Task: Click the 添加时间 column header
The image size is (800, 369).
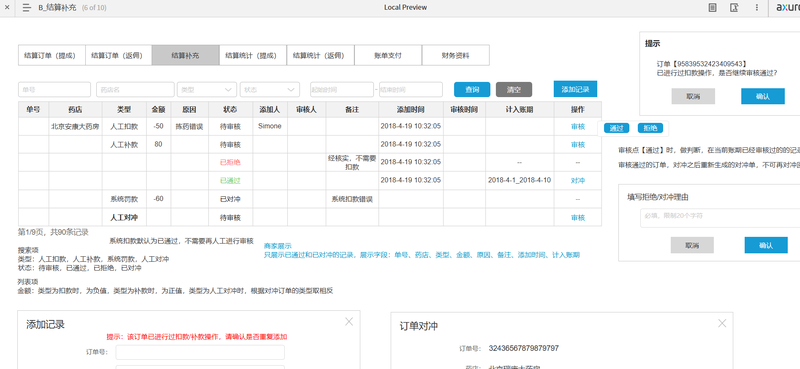Action: coord(411,110)
